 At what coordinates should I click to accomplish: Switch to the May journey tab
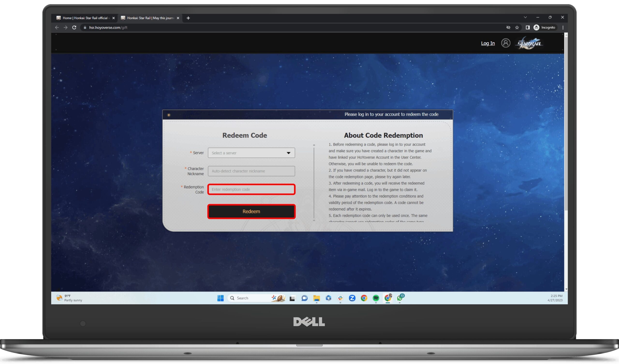coord(149,18)
